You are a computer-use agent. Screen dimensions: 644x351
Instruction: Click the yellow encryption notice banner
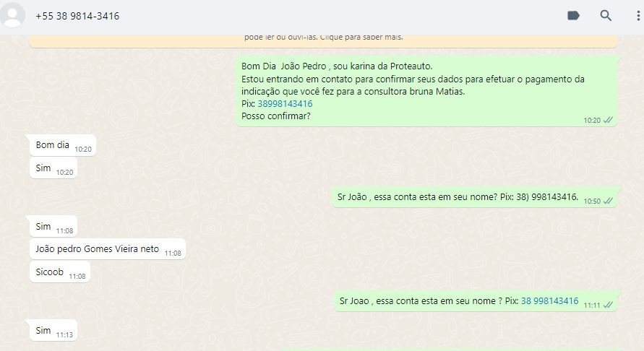[x=323, y=38]
